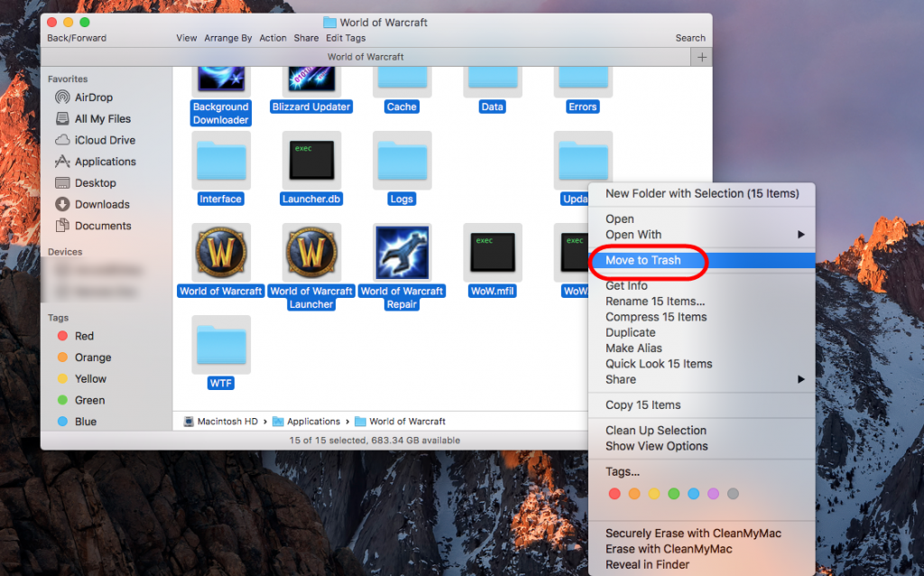This screenshot has height=576, width=924.
Task: Select iCloud Drive in the sidebar
Action: (x=95, y=139)
